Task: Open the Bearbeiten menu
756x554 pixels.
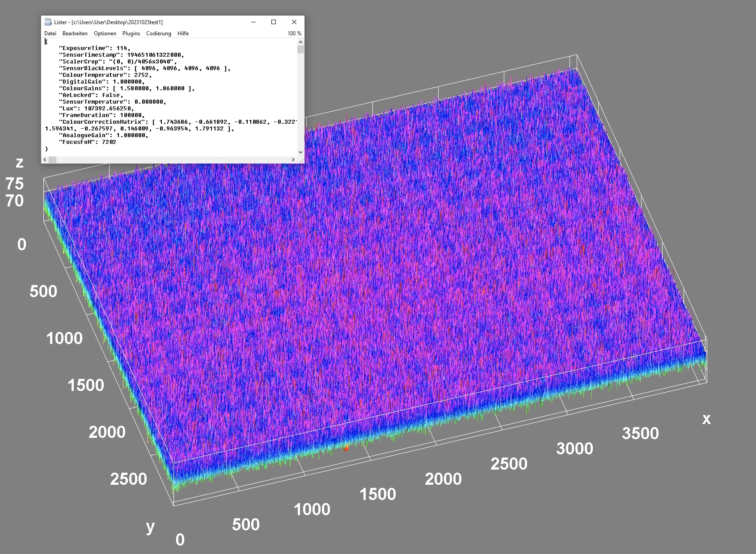Action: [x=75, y=34]
